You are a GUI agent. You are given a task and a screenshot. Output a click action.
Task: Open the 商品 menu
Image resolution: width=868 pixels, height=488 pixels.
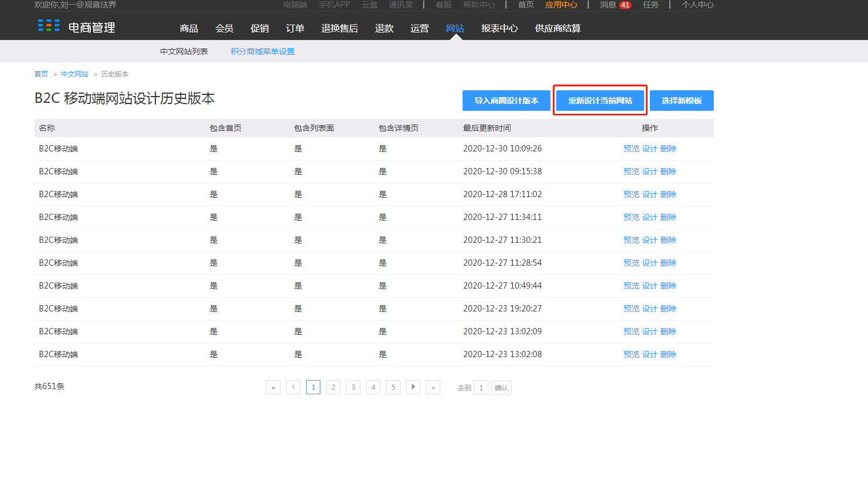point(189,28)
